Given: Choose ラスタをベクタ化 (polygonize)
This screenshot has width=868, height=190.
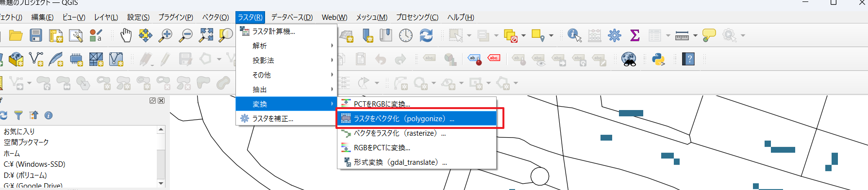Looking at the screenshot, I should click(x=417, y=118).
